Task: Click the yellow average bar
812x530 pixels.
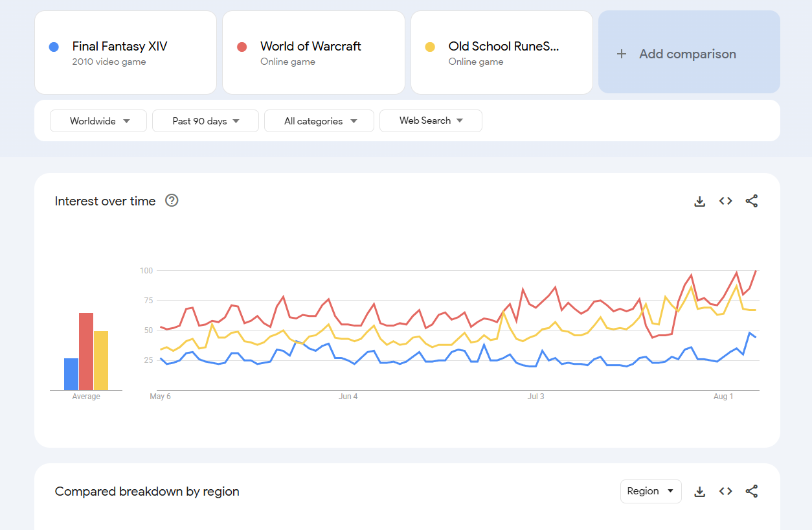Action: [101, 361]
